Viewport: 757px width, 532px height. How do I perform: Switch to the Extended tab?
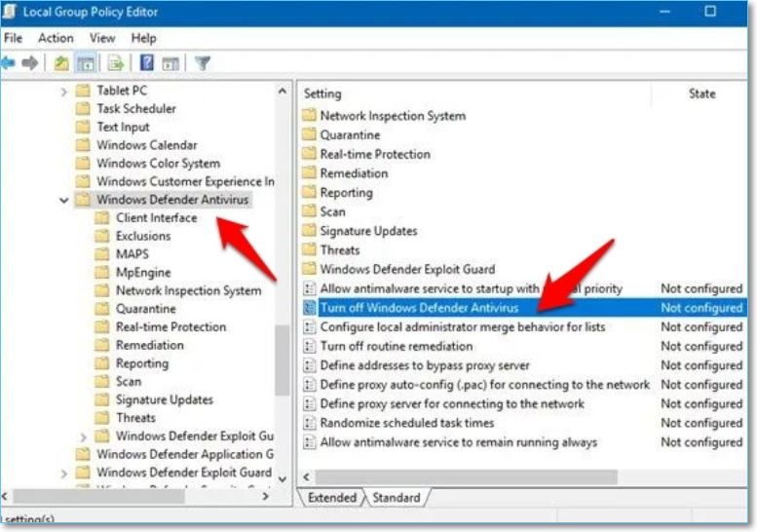click(x=331, y=497)
